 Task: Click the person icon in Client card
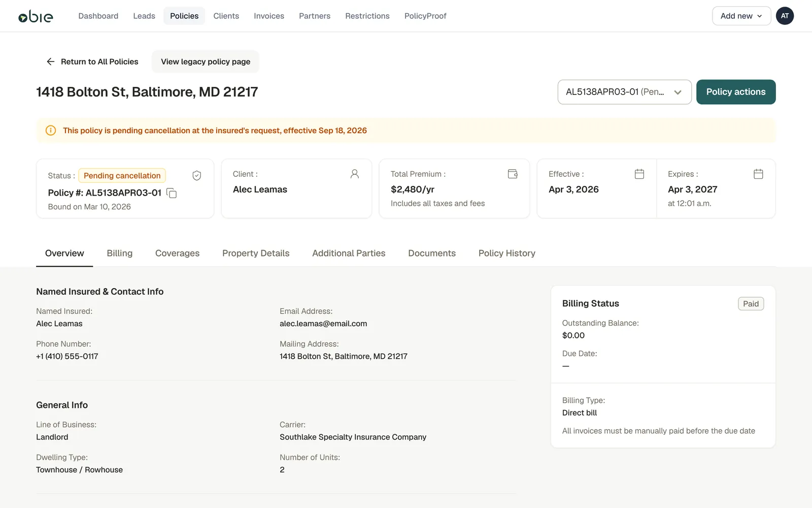(355, 174)
